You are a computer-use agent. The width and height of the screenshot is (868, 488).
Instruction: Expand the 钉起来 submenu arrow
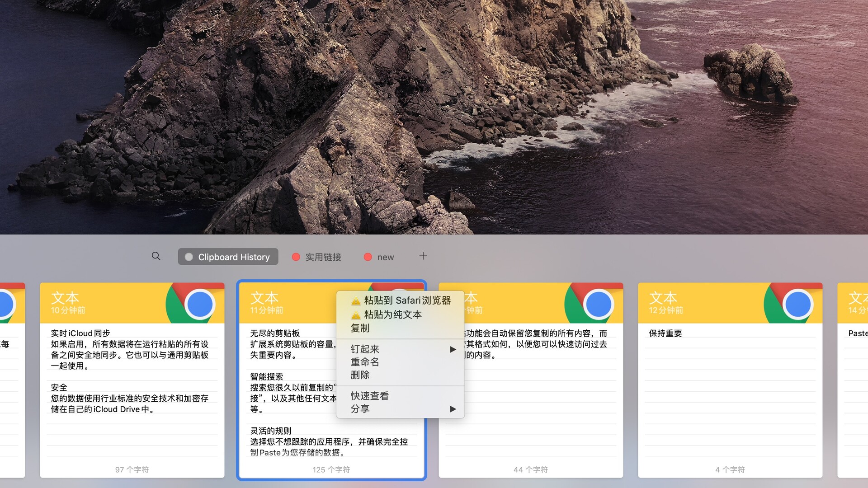coord(453,349)
